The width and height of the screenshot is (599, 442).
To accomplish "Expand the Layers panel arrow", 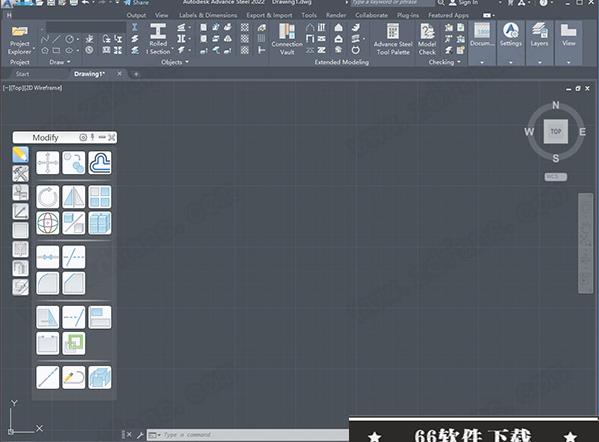I will [x=539, y=62].
